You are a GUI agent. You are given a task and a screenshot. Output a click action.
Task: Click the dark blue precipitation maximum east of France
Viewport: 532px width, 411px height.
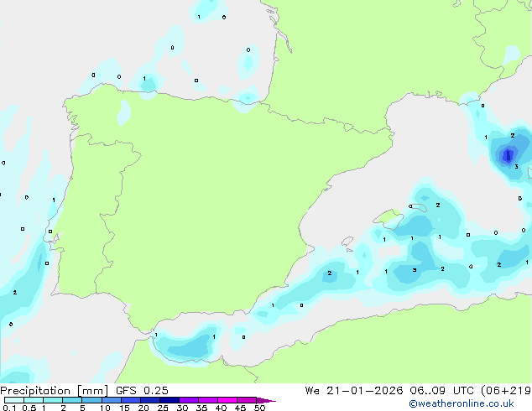tap(508, 156)
